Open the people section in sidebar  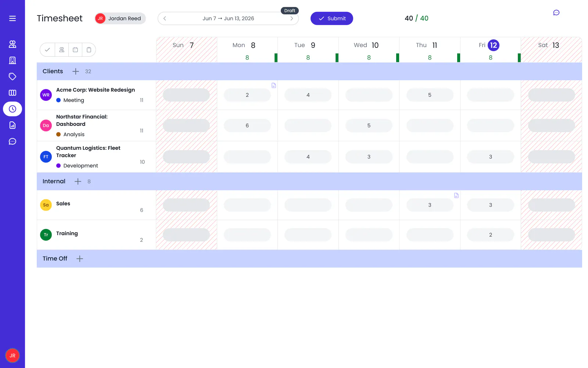[12, 44]
